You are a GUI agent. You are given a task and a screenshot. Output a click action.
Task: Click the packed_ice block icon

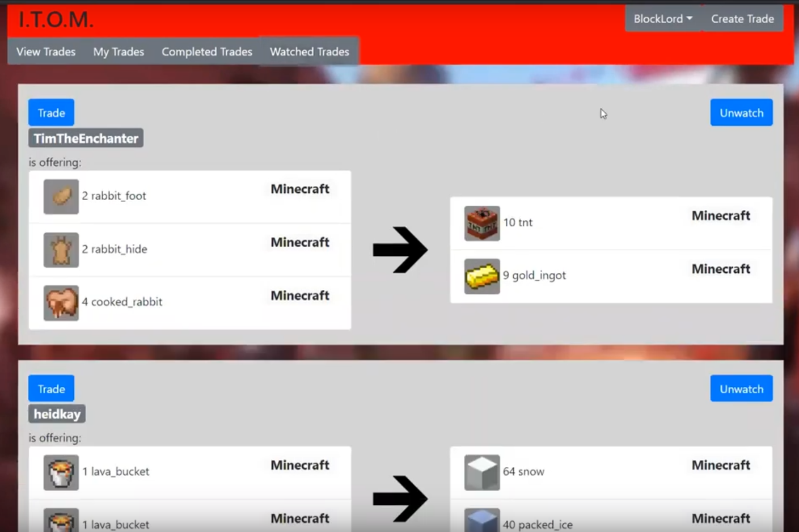[482, 521]
